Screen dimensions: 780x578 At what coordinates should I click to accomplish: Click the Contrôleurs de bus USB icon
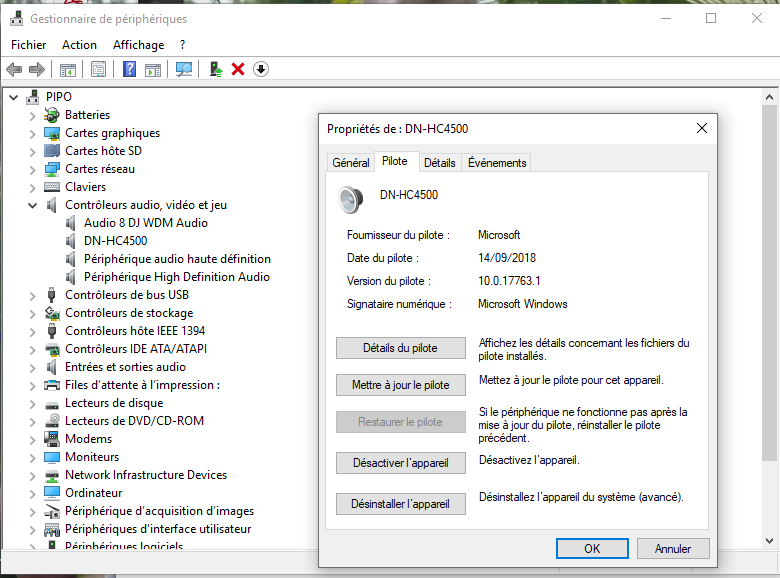point(51,294)
